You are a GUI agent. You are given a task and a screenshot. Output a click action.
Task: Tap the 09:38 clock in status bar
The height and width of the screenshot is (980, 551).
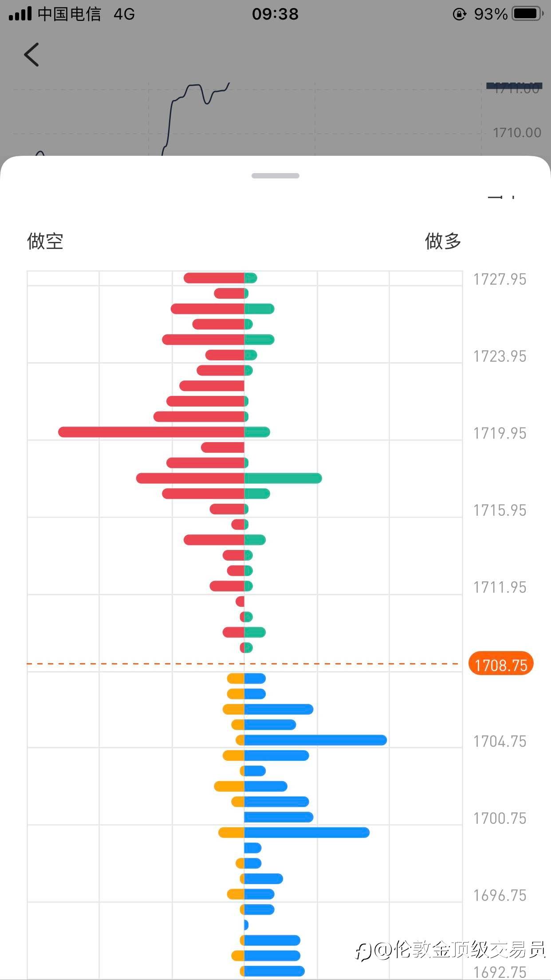pyautogui.click(x=275, y=14)
